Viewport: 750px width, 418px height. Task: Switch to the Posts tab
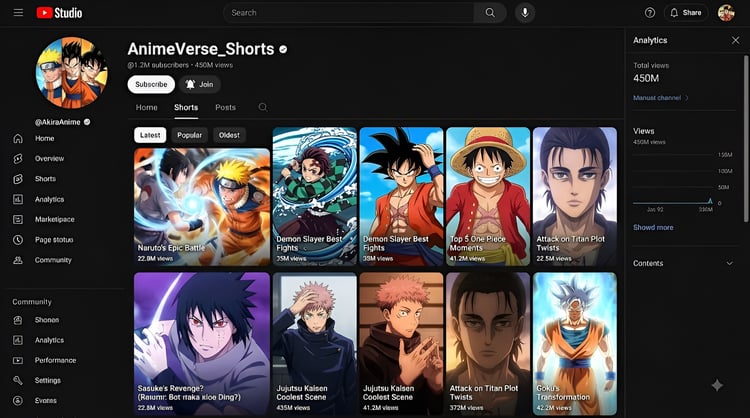click(x=225, y=108)
